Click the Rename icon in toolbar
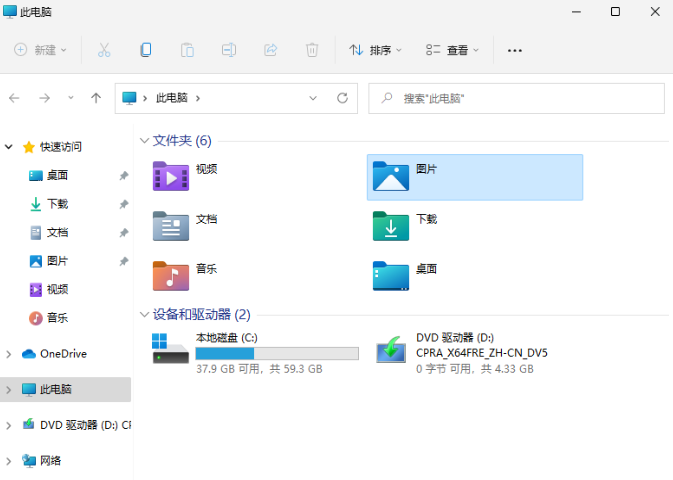 click(229, 49)
